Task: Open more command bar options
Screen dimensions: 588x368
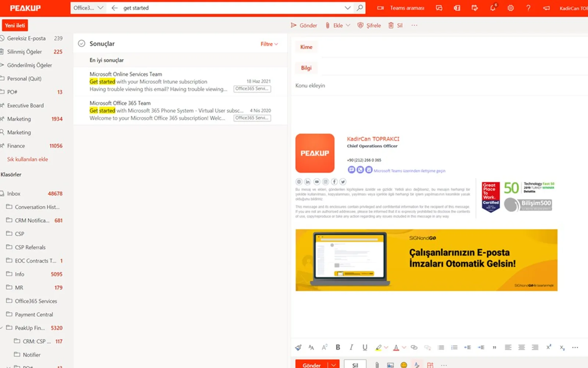Action: pos(415,25)
